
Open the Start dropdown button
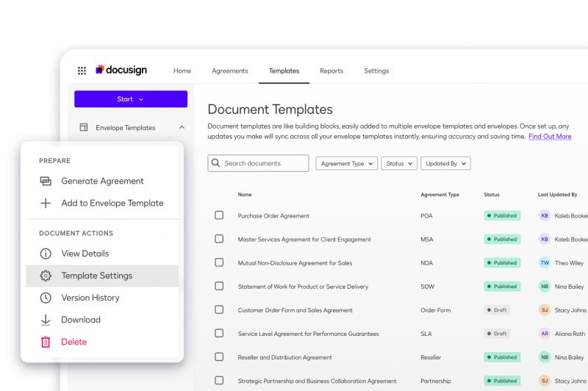click(131, 99)
